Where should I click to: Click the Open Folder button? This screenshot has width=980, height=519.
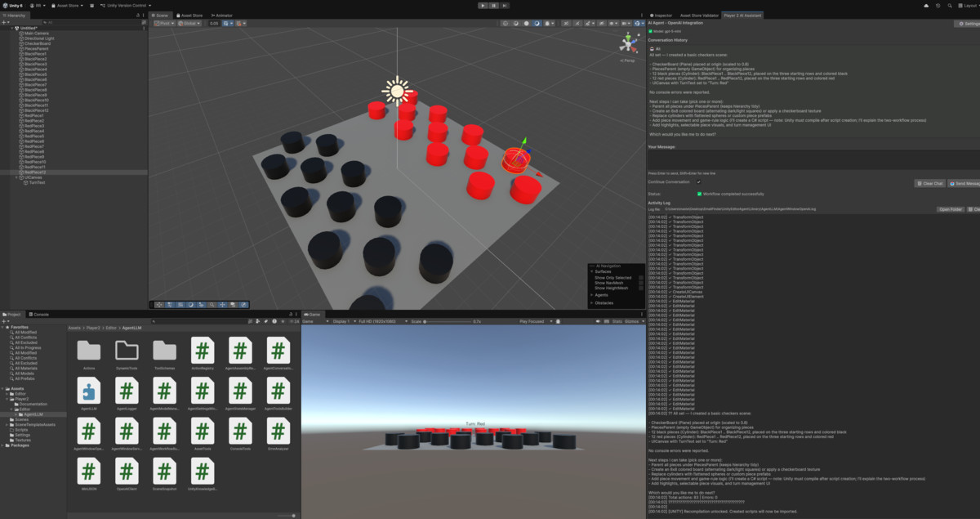(x=951, y=209)
